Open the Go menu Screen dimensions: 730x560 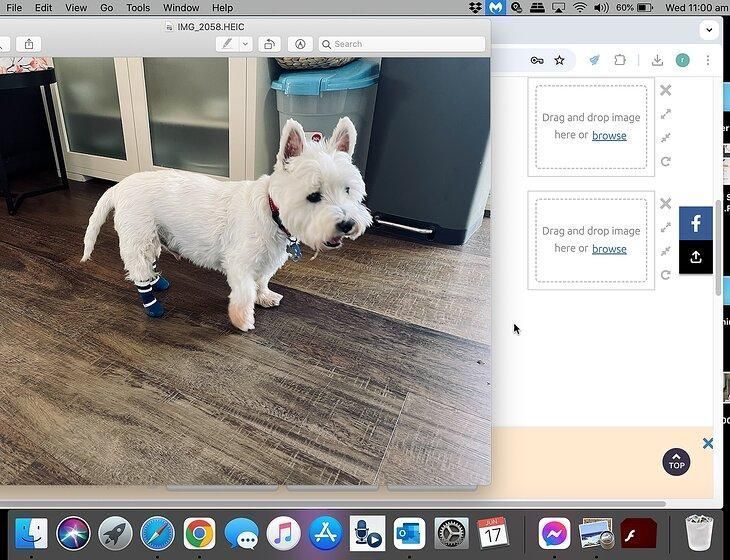coord(107,8)
